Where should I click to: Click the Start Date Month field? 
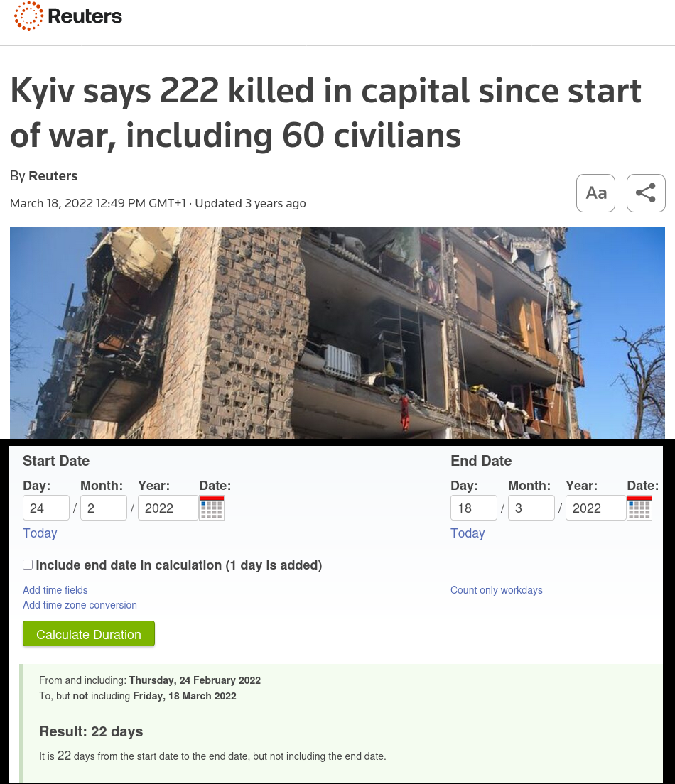(x=104, y=508)
